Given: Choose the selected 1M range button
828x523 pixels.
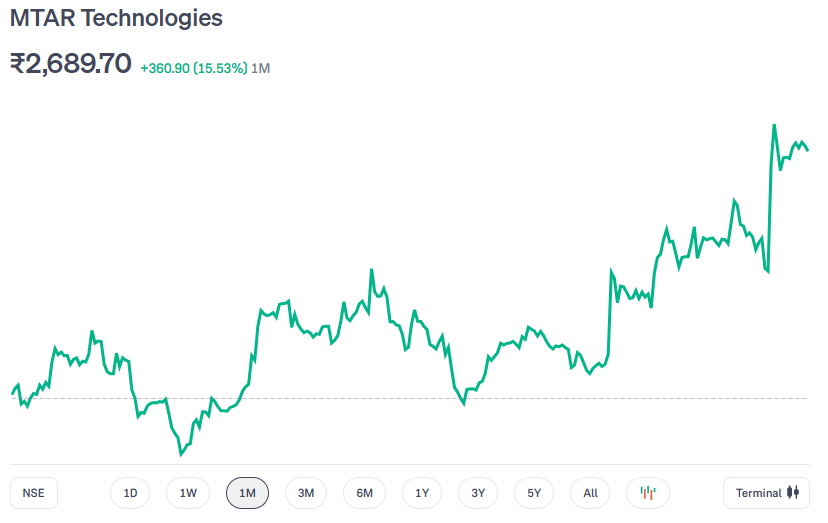Looking at the screenshot, I should tap(247, 493).
